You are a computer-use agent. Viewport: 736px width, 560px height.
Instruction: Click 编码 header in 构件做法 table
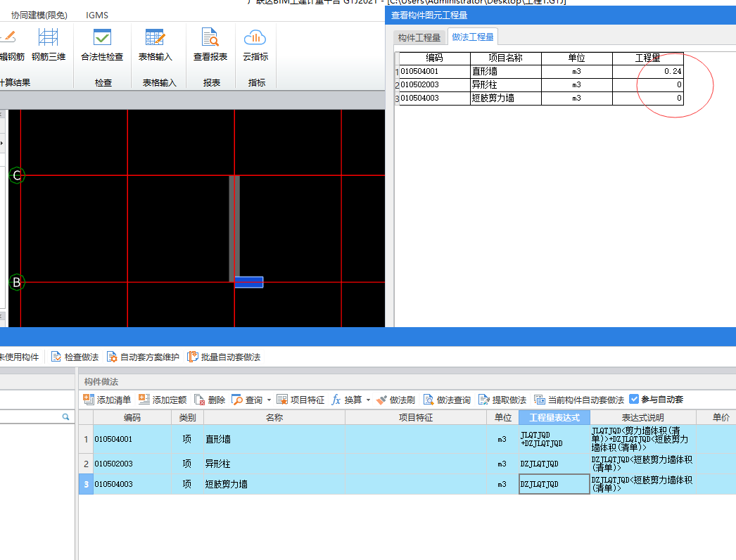pos(132,417)
